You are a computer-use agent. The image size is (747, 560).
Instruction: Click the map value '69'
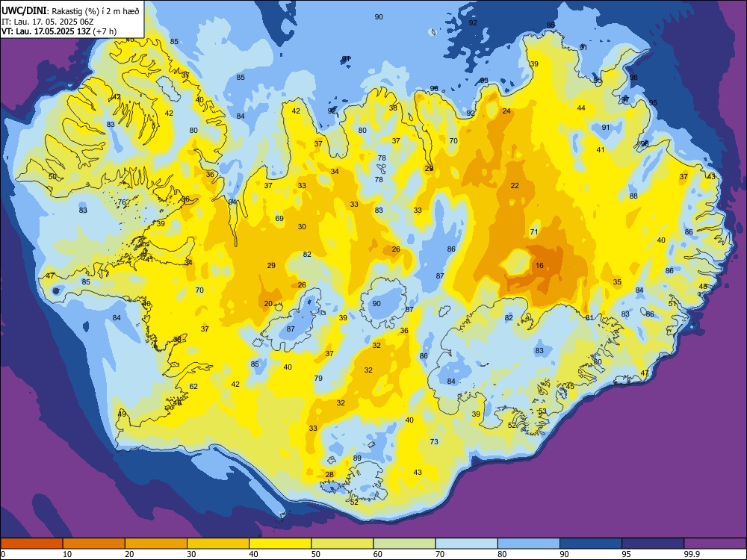pyautogui.click(x=279, y=219)
